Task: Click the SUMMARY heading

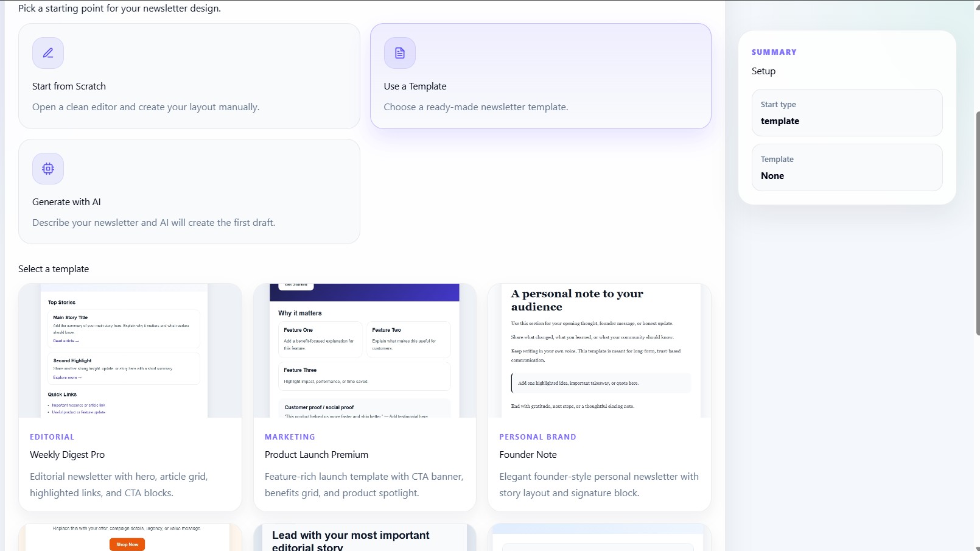Action: tap(774, 52)
